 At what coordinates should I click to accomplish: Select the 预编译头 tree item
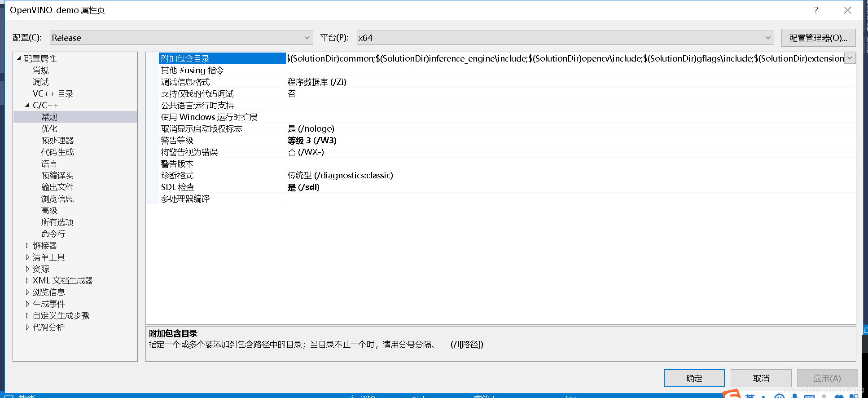[x=57, y=175]
